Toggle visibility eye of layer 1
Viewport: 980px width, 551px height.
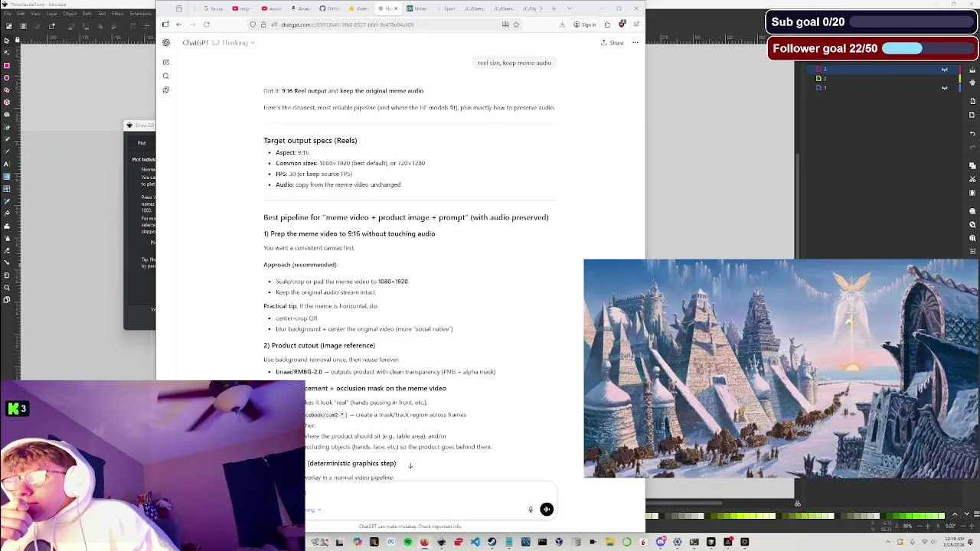point(945,87)
